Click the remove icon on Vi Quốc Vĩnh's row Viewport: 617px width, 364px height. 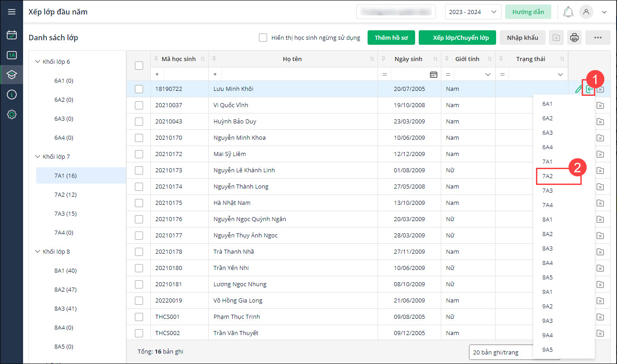600,105
